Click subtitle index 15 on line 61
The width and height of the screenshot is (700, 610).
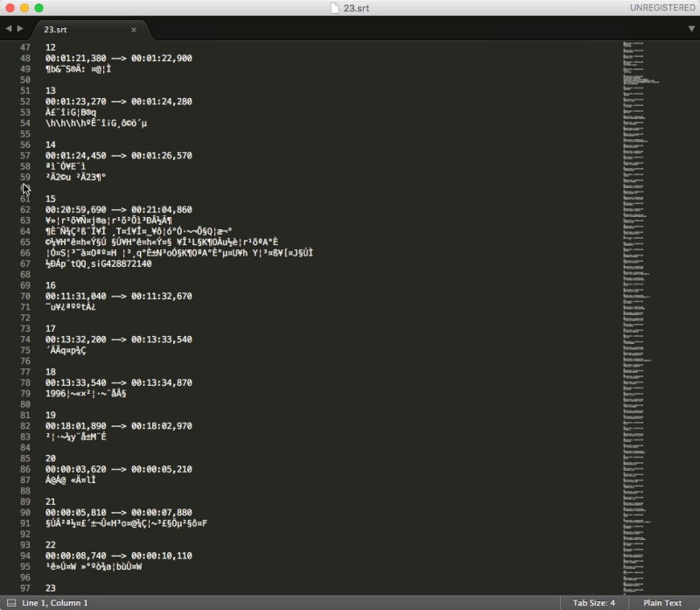click(51, 199)
